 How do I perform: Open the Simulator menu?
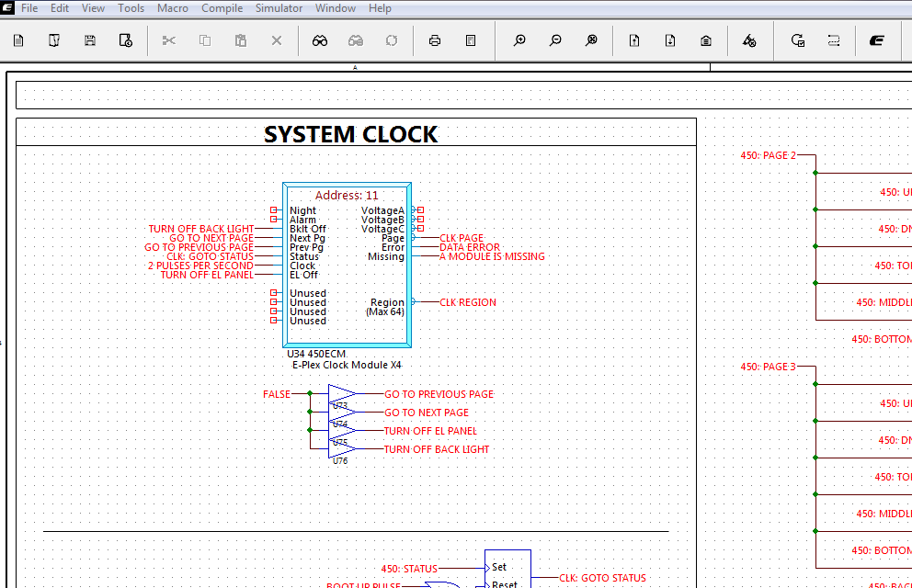pyautogui.click(x=279, y=7)
